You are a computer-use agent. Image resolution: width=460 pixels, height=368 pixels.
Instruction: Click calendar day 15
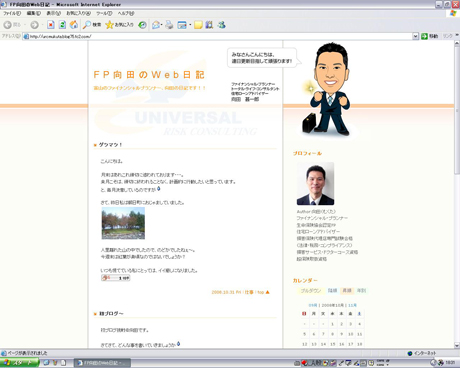pos(332,344)
